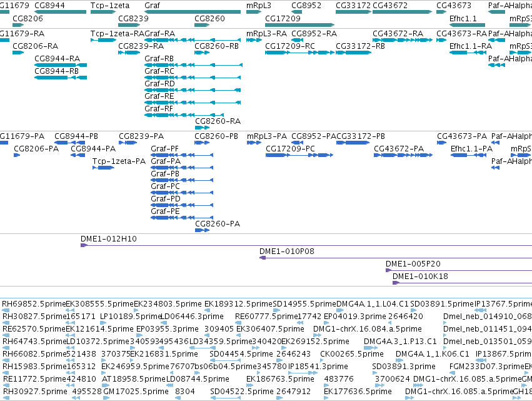Select the RE60777.5prime EST label
Screen dimensions: 532x401
coord(267,317)
